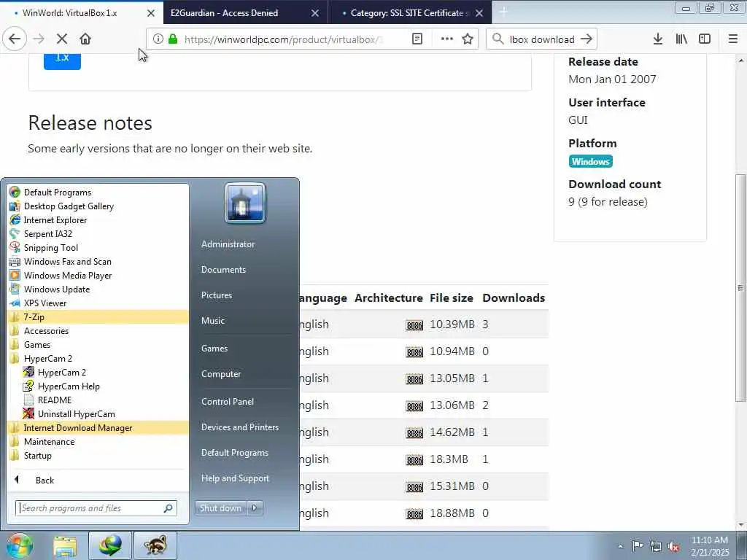
Task: Click the blue 1.x version button
Action: pyautogui.click(x=62, y=60)
